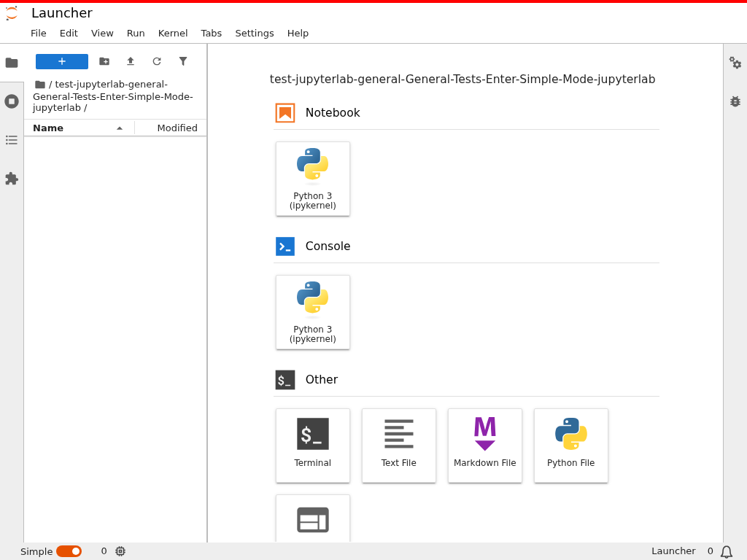Create a New Folder
This screenshot has height=560, width=747.
click(x=104, y=61)
